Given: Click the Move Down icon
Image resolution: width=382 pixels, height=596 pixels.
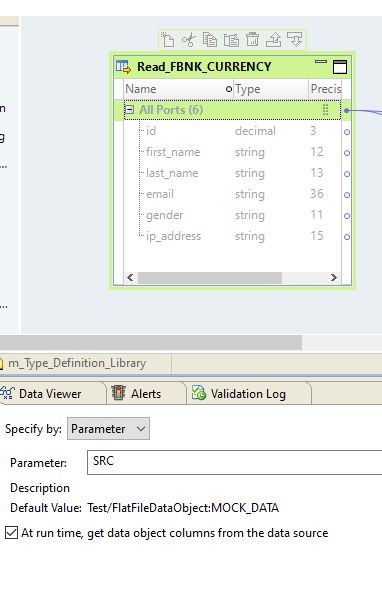Looking at the screenshot, I should pos(295,40).
